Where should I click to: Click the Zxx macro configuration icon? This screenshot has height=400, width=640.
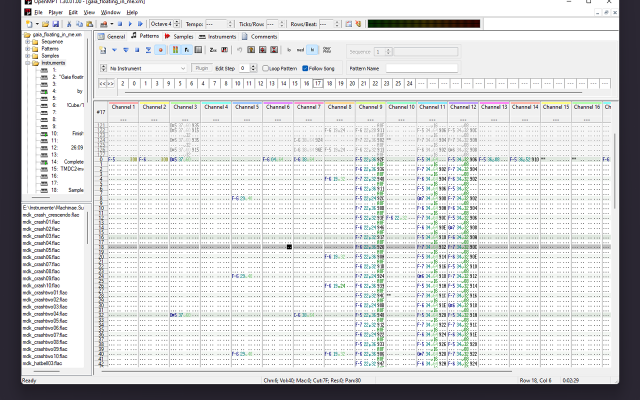point(213,50)
